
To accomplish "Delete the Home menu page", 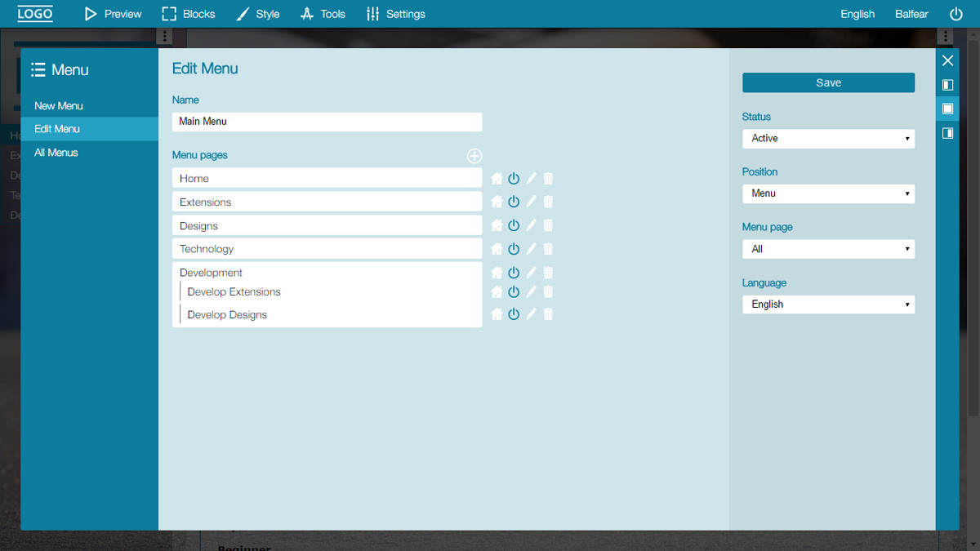I will click(x=548, y=179).
